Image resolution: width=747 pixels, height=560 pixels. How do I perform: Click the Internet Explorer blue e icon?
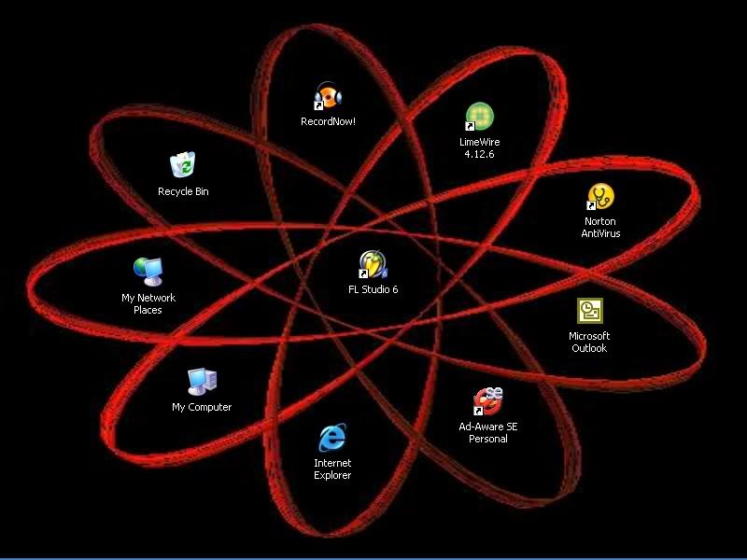(x=332, y=437)
